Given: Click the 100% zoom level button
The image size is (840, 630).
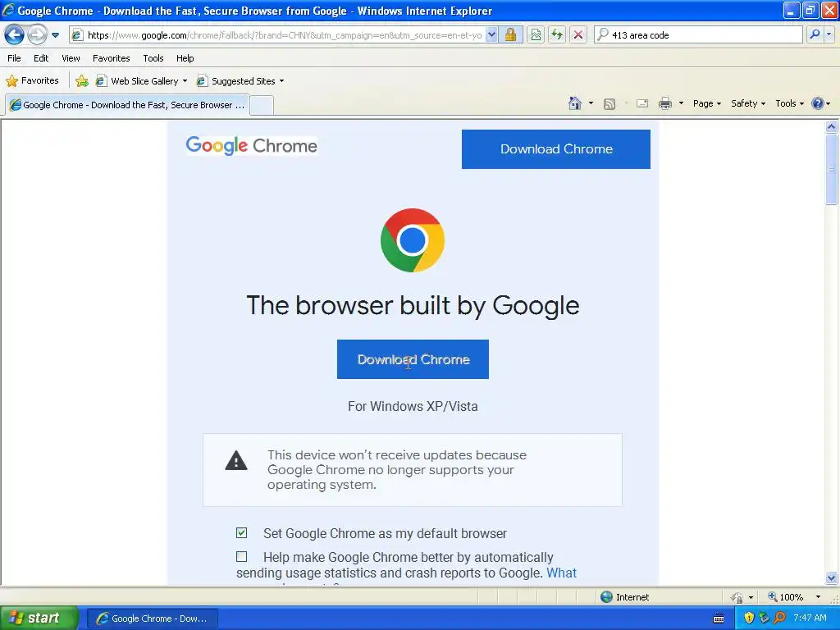Looking at the screenshot, I should 786,597.
